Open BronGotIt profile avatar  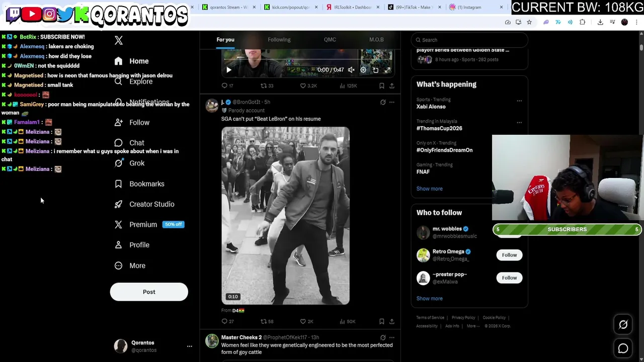coord(212,105)
